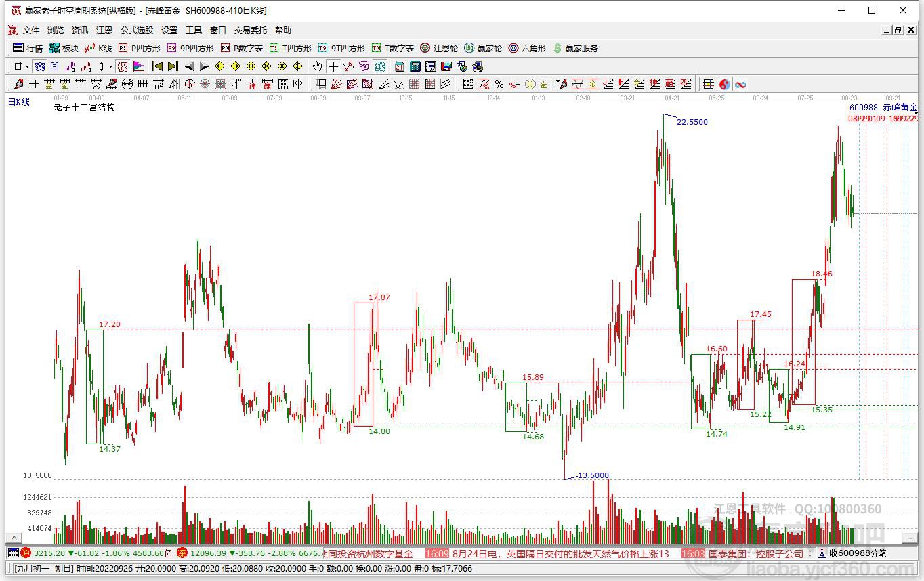Click the red fan lines tool

point(337,84)
